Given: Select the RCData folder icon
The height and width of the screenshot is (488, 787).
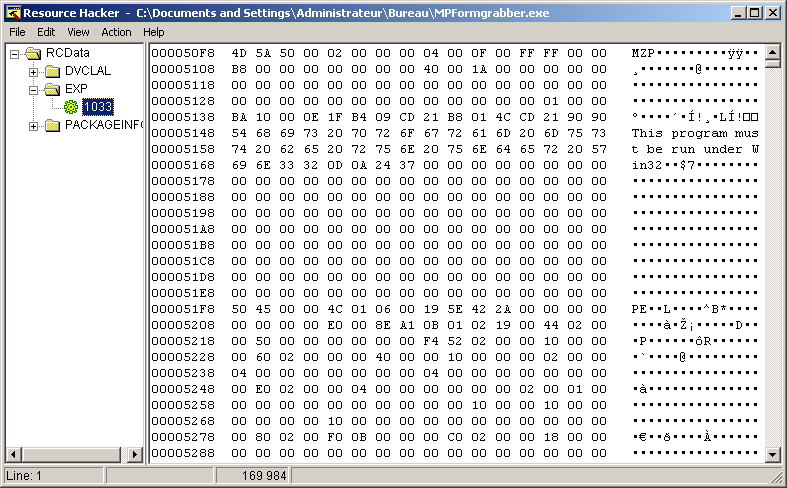Looking at the screenshot, I should click(x=33, y=53).
